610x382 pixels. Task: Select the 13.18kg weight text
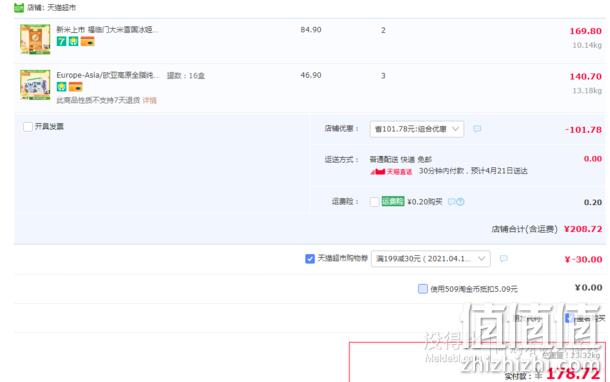[x=587, y=91]
